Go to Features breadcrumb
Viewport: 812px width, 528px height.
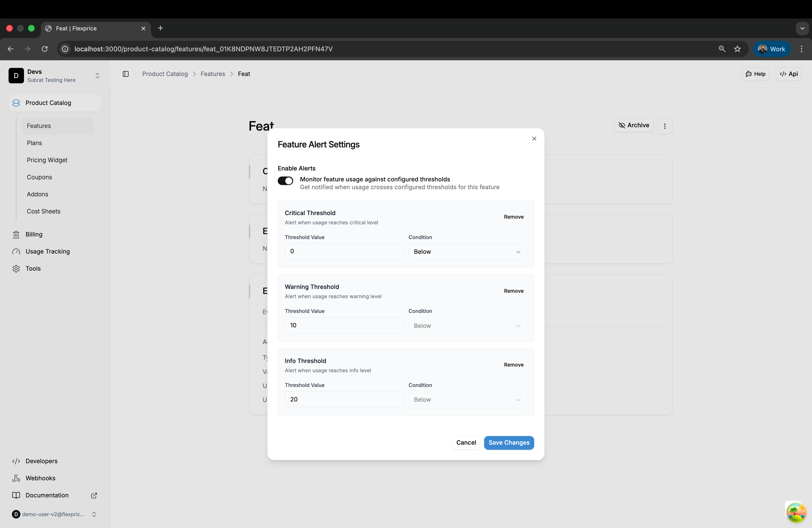[213, 74]
